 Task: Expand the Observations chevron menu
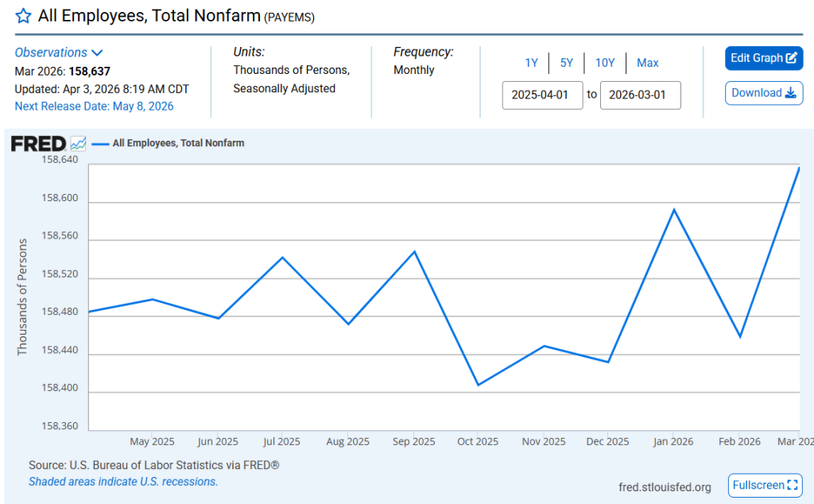tap(98, 52)
